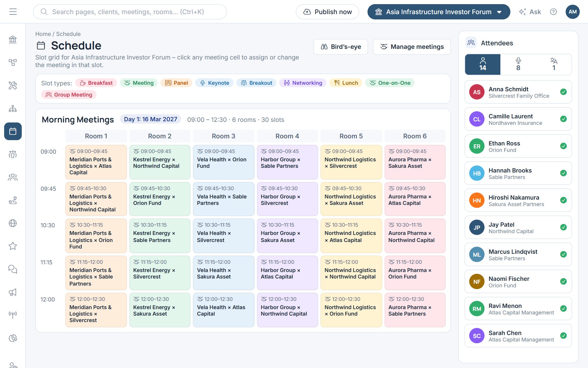
Task: Focus the search pages and clients field
Action: [x=130, y=12]
